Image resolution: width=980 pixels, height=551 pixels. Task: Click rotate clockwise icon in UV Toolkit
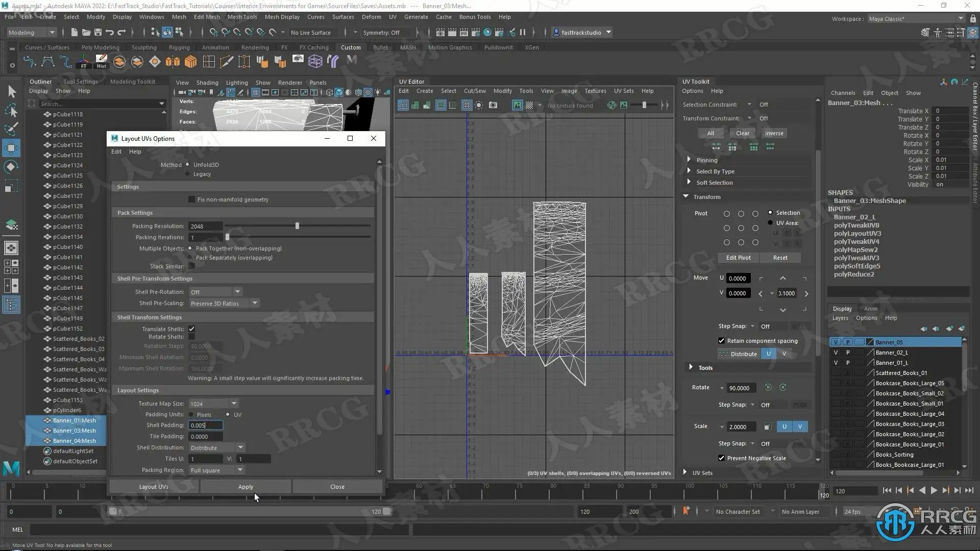click(782, 388)
